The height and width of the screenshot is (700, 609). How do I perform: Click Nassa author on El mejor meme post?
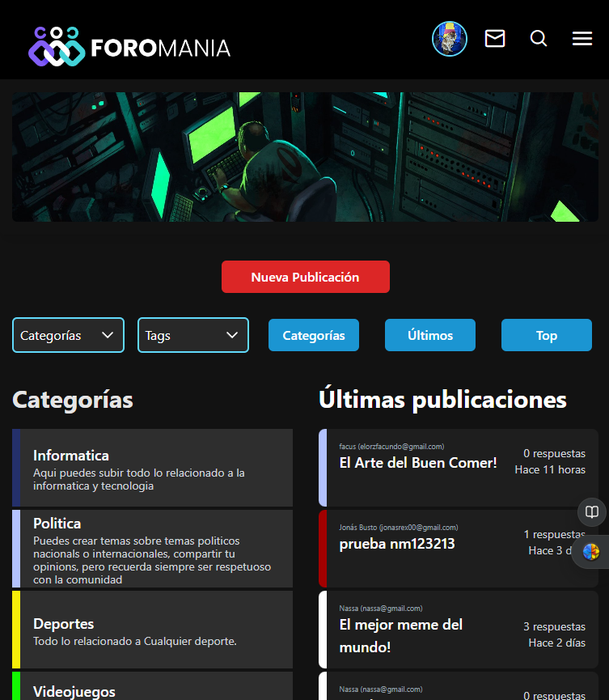pyautogui.click(x=381, y=609)
